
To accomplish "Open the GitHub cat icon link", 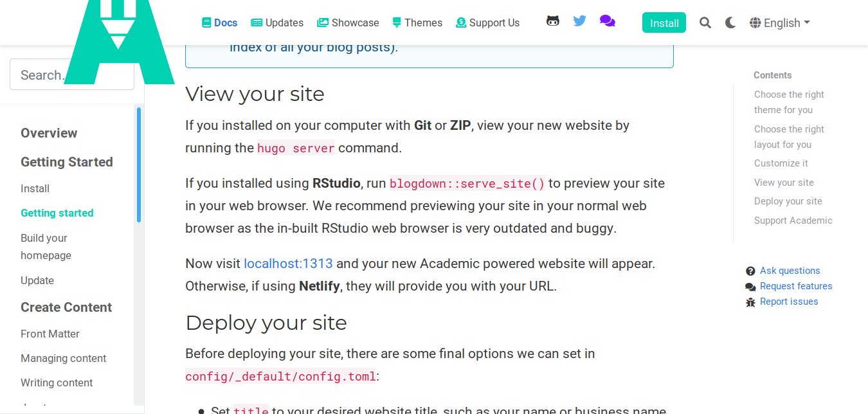I will (x=553, y=21).
